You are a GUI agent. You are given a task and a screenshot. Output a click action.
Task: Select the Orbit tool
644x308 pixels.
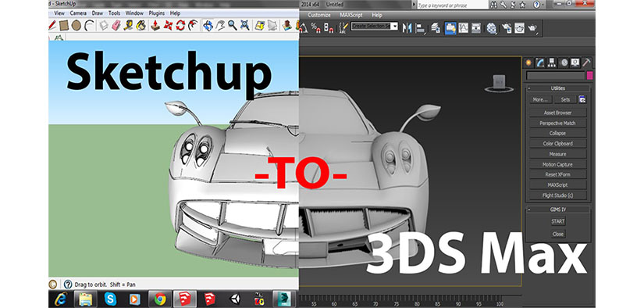click(x=208, y=26)
